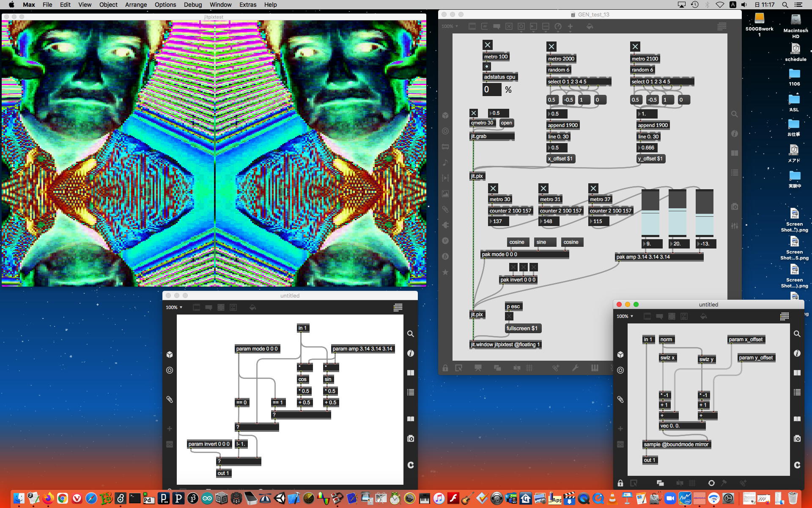
Task: Open 100% zoom dropdown in right gen window
Action: click(x=625, y=316)
